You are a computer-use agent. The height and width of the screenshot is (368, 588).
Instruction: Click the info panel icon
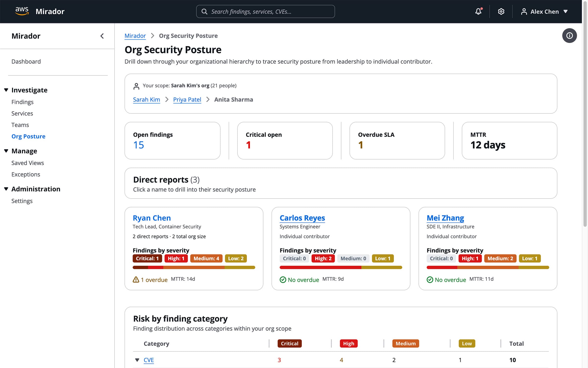click(x=569, y=36)
